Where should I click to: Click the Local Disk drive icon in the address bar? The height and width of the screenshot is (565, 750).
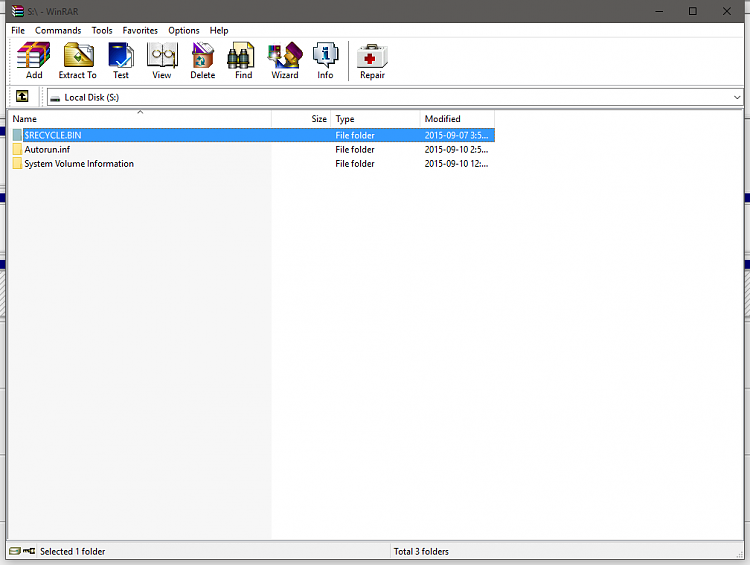pyautogui.click(x=55, y=98)
